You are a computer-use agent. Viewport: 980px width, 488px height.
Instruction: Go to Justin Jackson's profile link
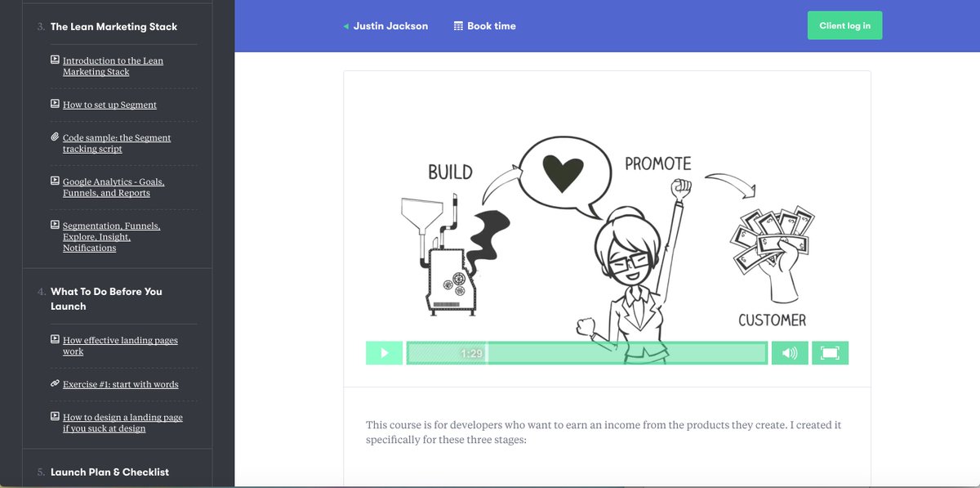[390, 26]
